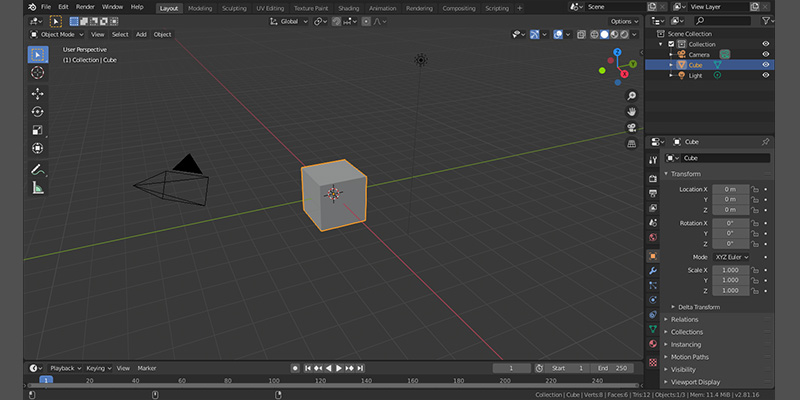Open the Physics properties tab
800x400 pixels.
click(653, 300)
